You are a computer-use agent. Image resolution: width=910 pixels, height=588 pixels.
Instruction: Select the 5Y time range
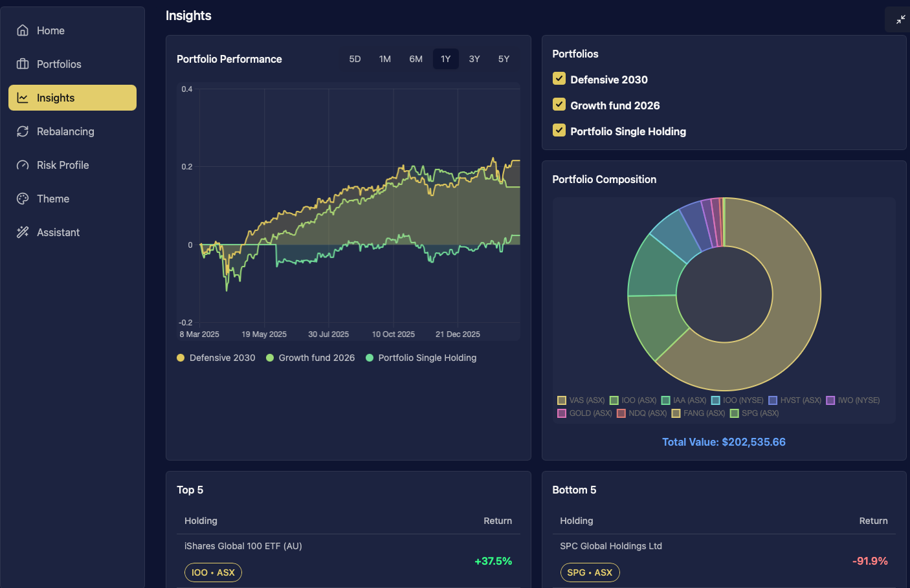504,59
